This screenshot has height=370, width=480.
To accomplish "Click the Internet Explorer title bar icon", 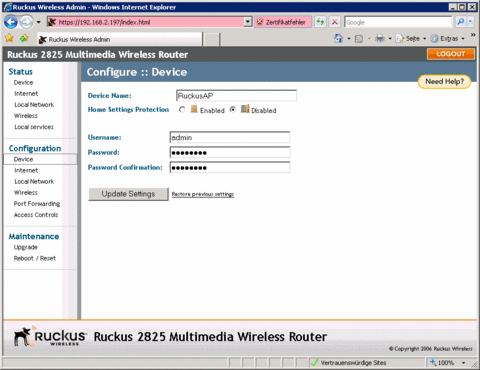I will (7, 7).
